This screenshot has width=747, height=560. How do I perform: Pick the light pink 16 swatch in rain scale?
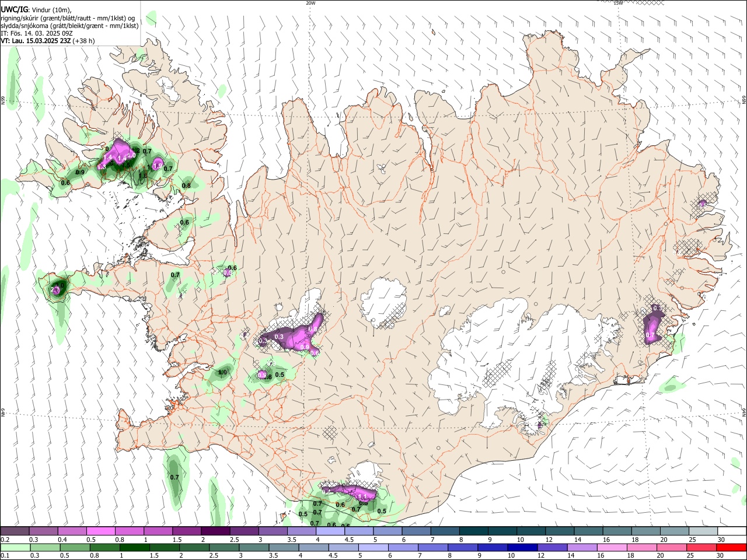click(612, 547)
